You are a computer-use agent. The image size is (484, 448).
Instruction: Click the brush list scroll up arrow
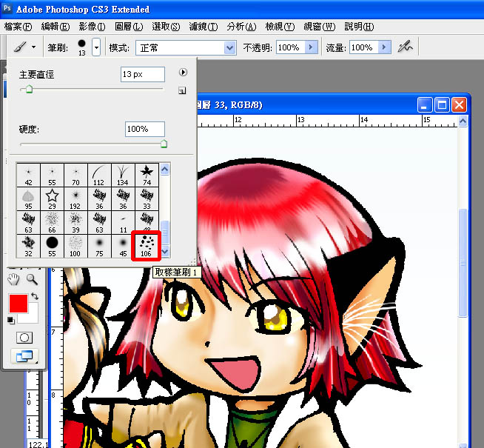pos(165,169)
